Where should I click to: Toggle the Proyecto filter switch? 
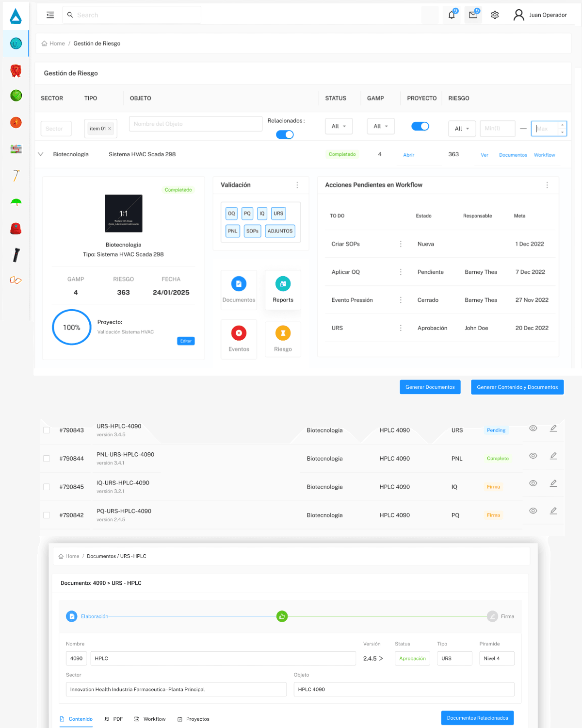(420, 126)
